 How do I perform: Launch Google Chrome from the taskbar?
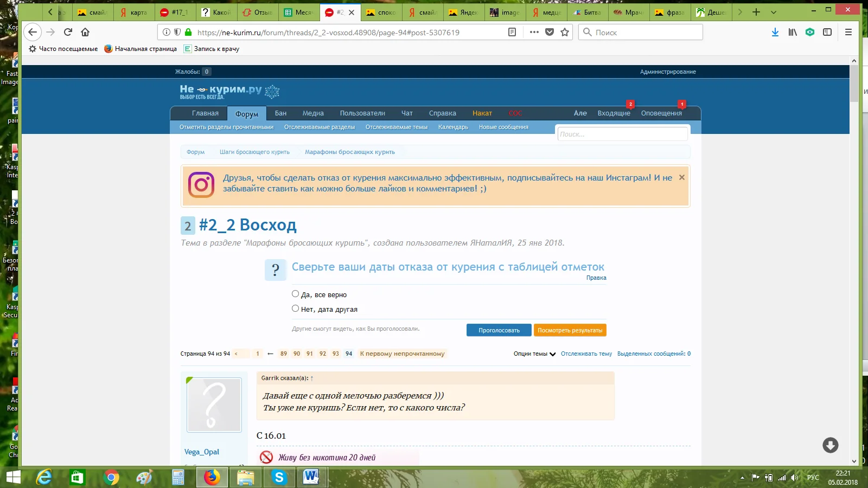[x=111, y=477]
